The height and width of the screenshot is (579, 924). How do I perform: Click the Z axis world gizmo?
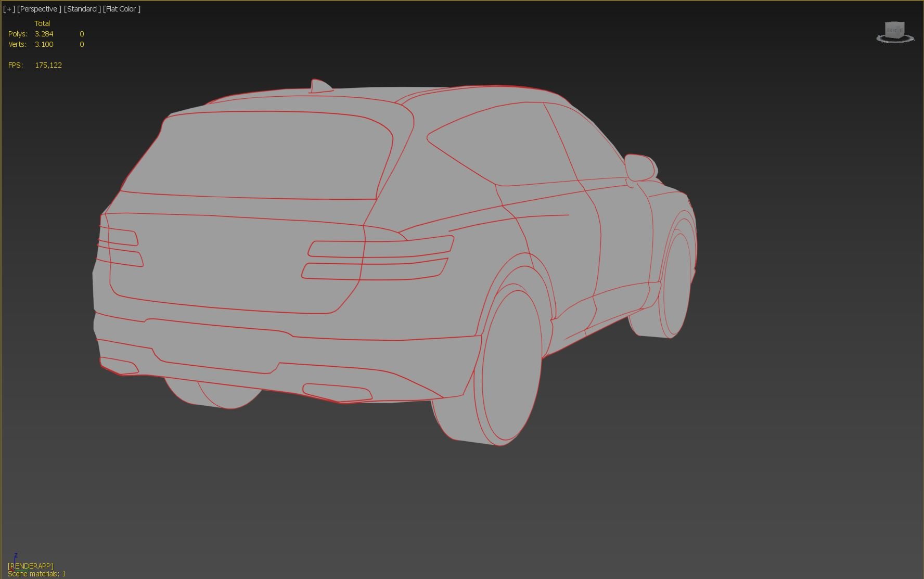pyautogui.click(x=16, y=558)
